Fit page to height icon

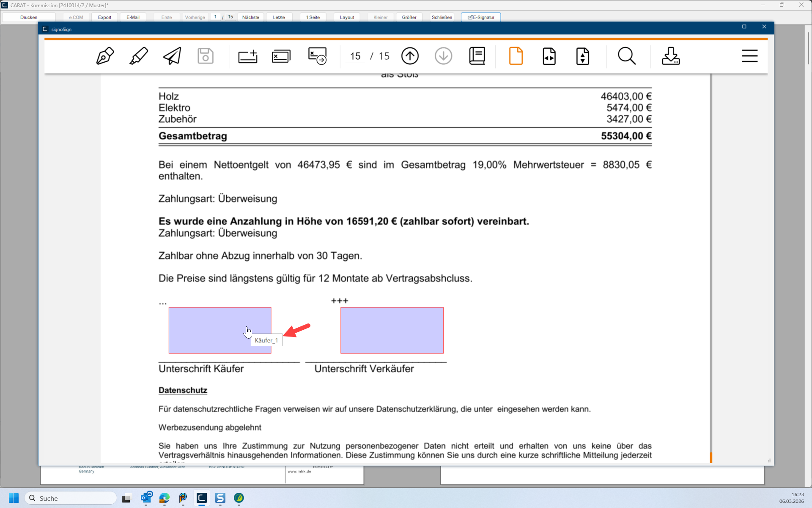[x=582, y=56]
